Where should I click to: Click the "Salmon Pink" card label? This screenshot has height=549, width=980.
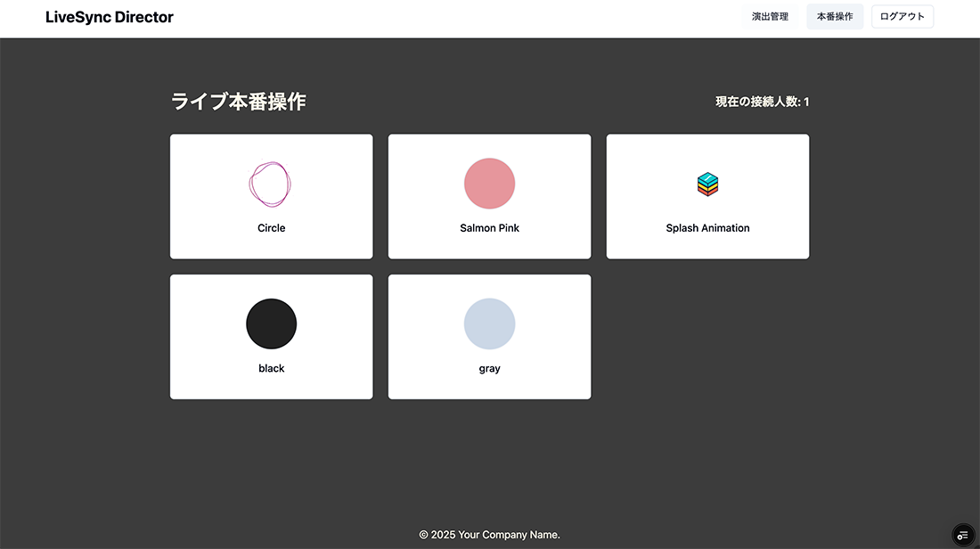click(x=489, y=228)
